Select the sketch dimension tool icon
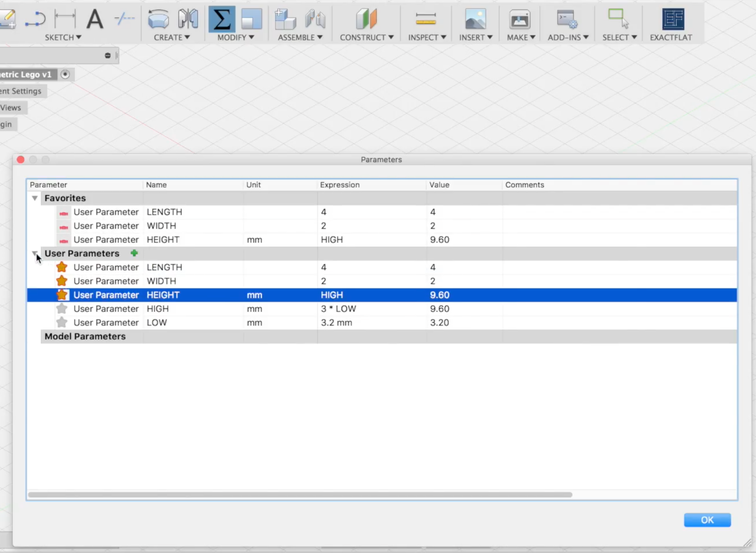 coord(65,19)
